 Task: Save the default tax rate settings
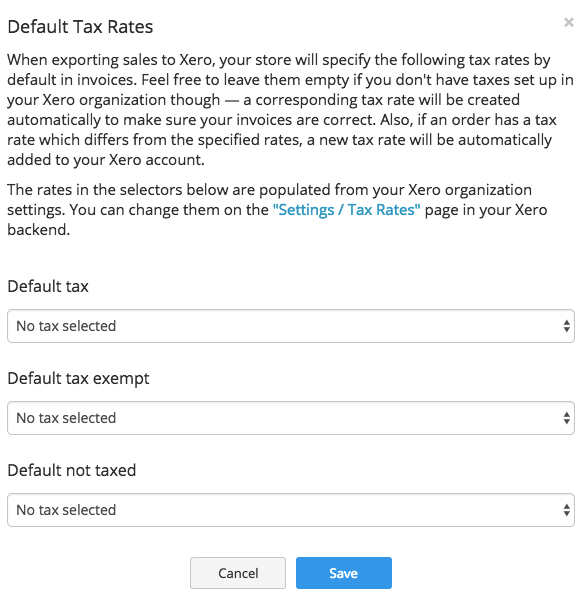pos(344,573)
